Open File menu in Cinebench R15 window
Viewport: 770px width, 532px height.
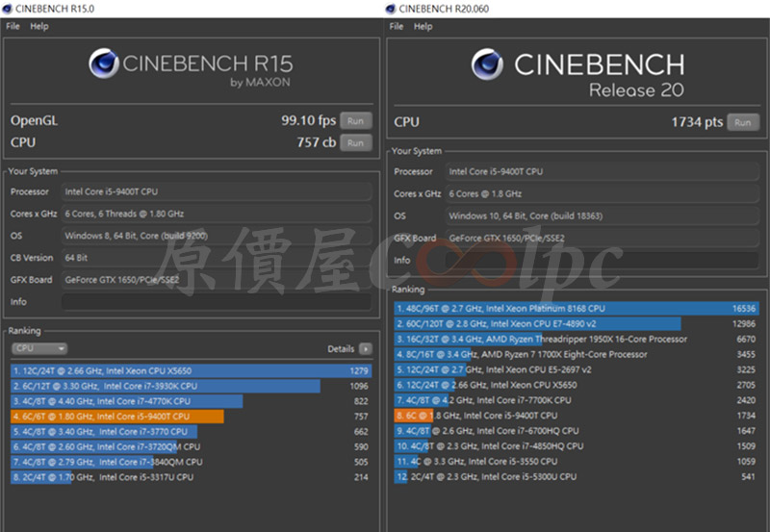(x=13, y=27)
